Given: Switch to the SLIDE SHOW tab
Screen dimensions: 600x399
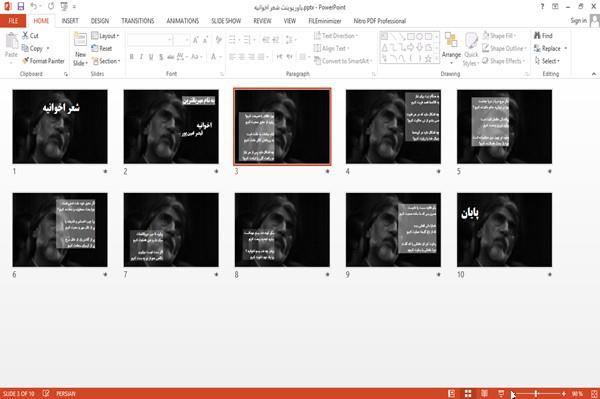Looking at the screenshot, I should coord(226,21).
